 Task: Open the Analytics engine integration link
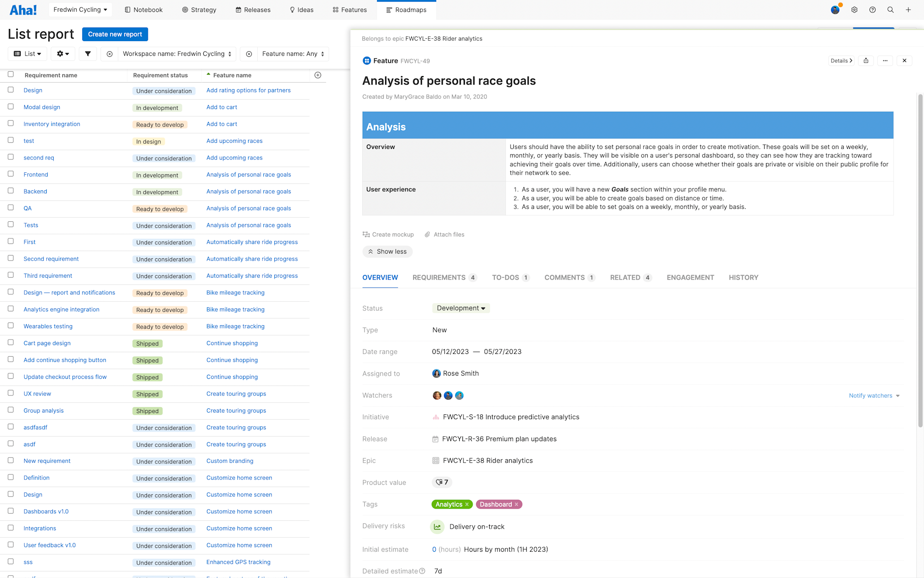click(61, 310)
